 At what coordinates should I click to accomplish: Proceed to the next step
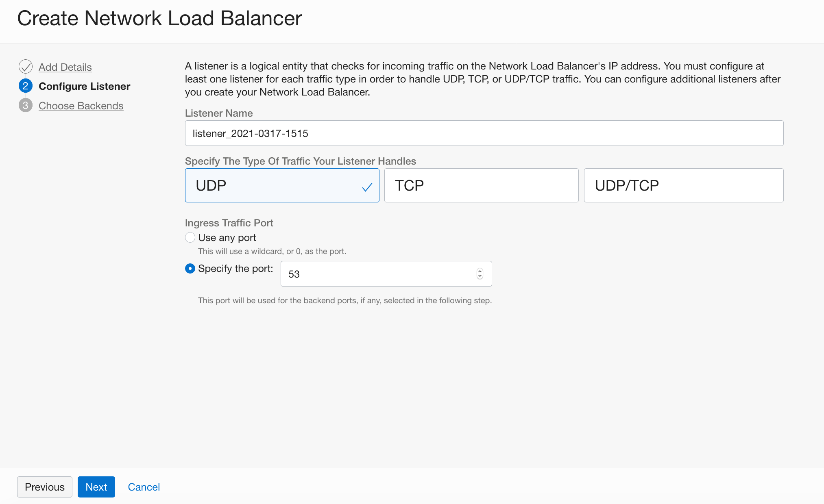click(96, 487)
